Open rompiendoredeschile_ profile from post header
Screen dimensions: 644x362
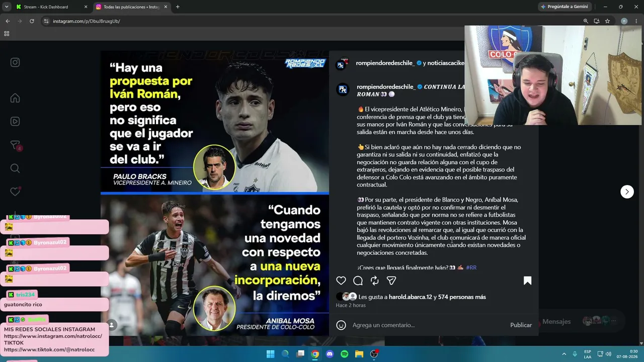pyautogui.click(x=385, y=63)
